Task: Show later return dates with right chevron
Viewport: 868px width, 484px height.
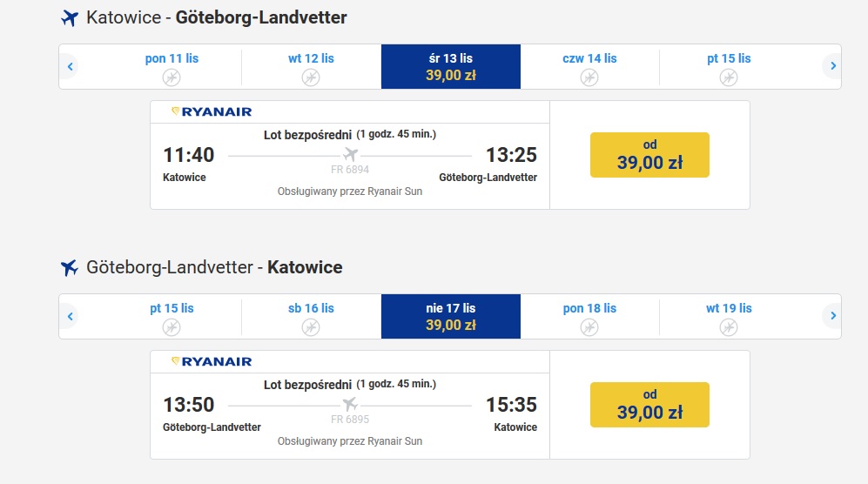Action: [x=832, y=316]
